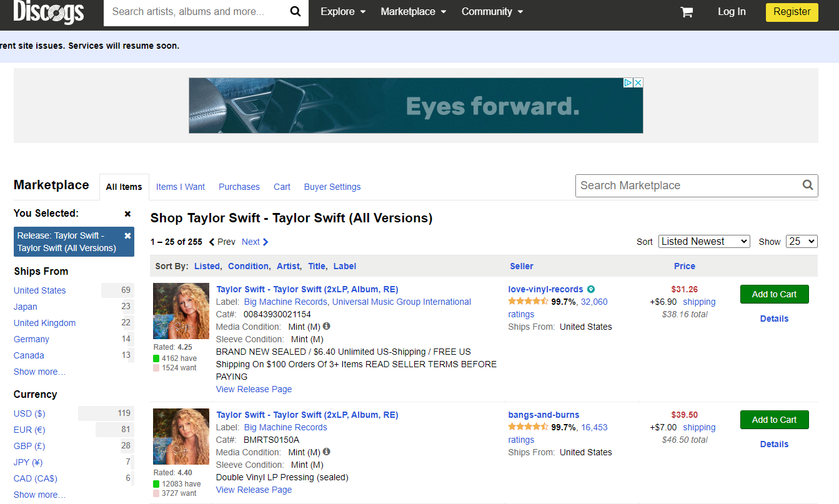
Task: Click the verified badge beside love-vinyl-records
Action: [591, 289]
